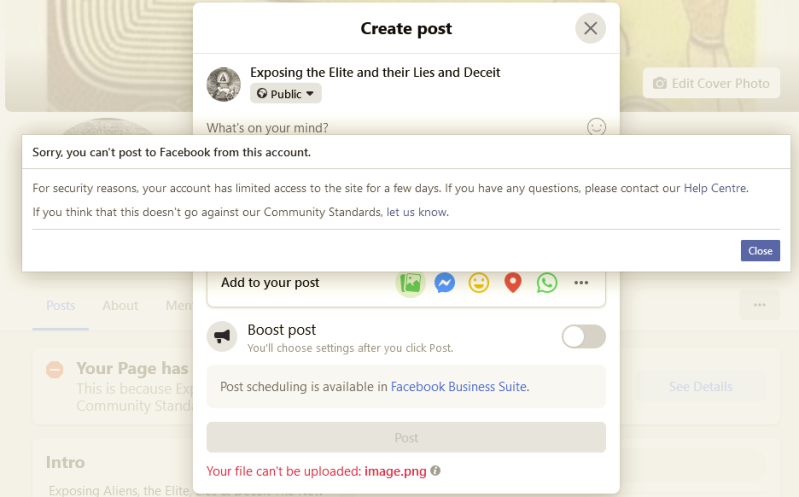Click the info icon beside image.png error
Viewport: 799px width, 497px height.
(x=436, y=471)
